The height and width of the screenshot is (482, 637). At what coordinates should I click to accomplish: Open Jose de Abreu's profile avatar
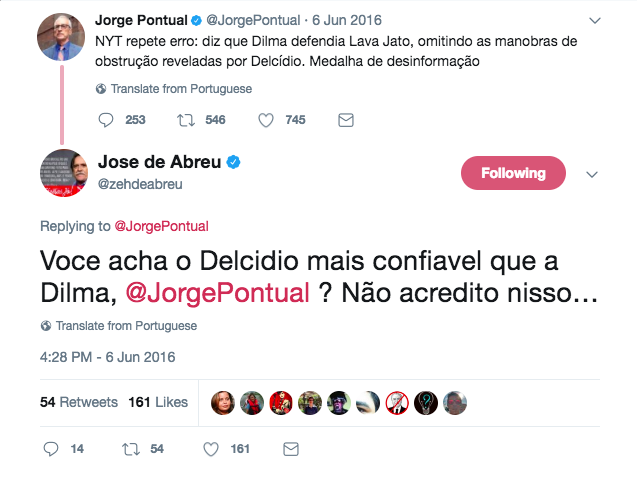62,172
